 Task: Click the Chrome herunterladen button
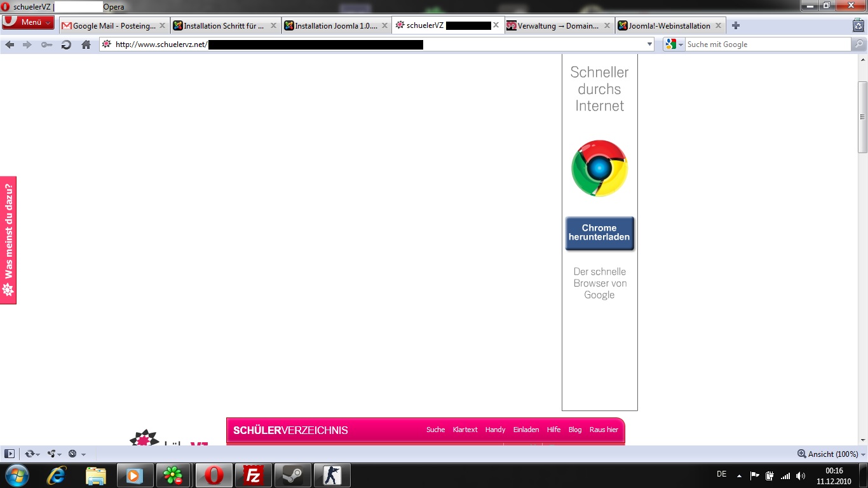click(x=599, y=233)
